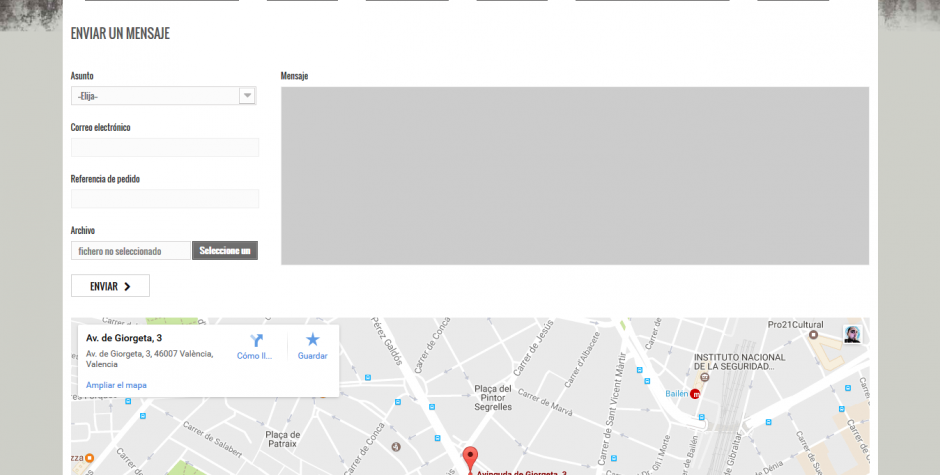
Task: Click the Pro21Cultural place marker
Action: (814, 335)
